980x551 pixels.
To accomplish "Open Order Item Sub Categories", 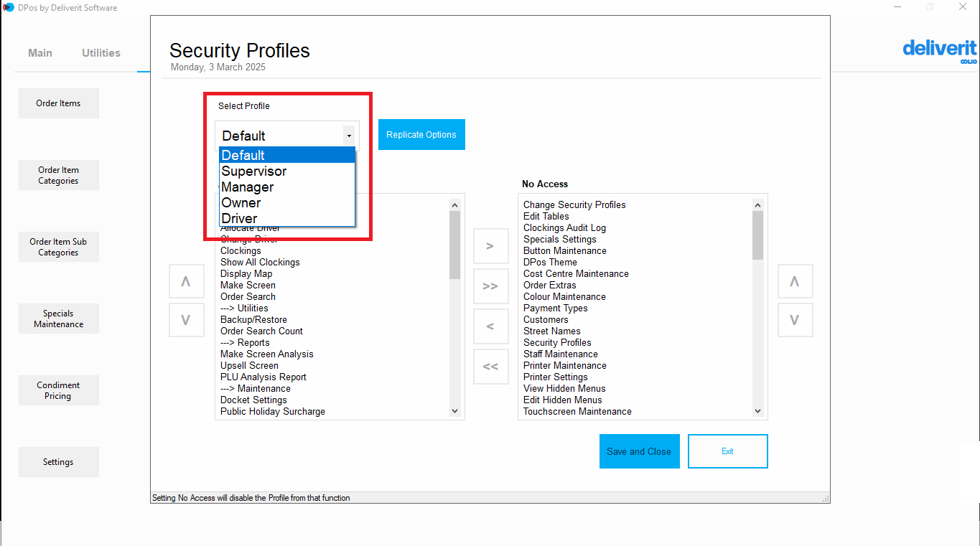I will click(58, 247).
